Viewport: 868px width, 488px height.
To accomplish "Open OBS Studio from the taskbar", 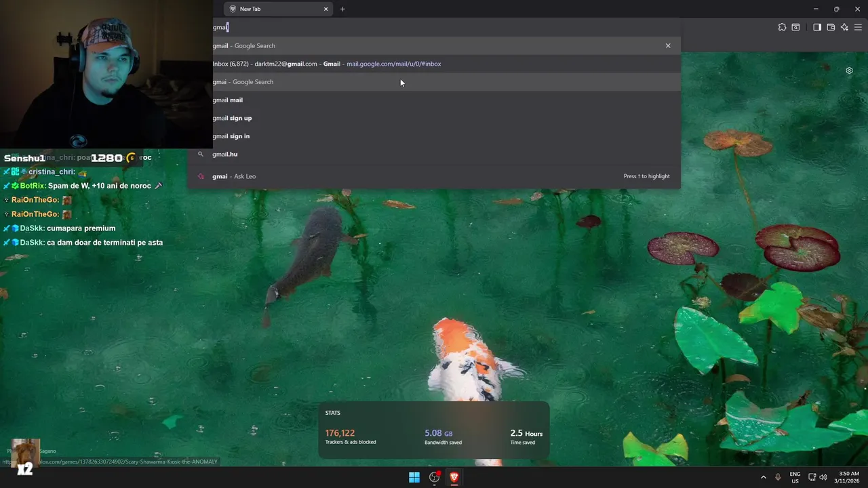I will click(435, 477).
